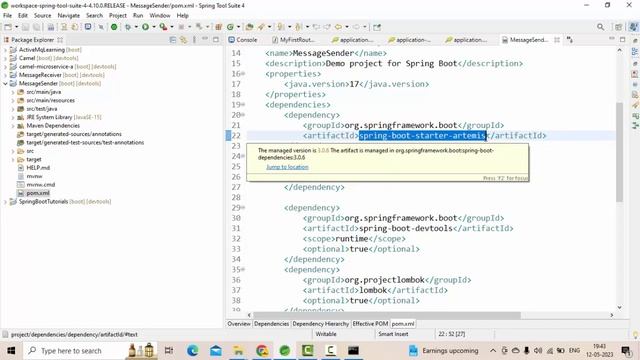Select pom.xml in Package Explorer
The image size is (640, 360).
point(38,193)
